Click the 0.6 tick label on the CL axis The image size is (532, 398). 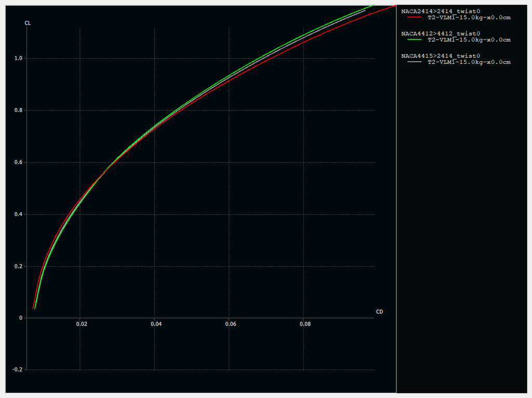click(x=19, y=162)
